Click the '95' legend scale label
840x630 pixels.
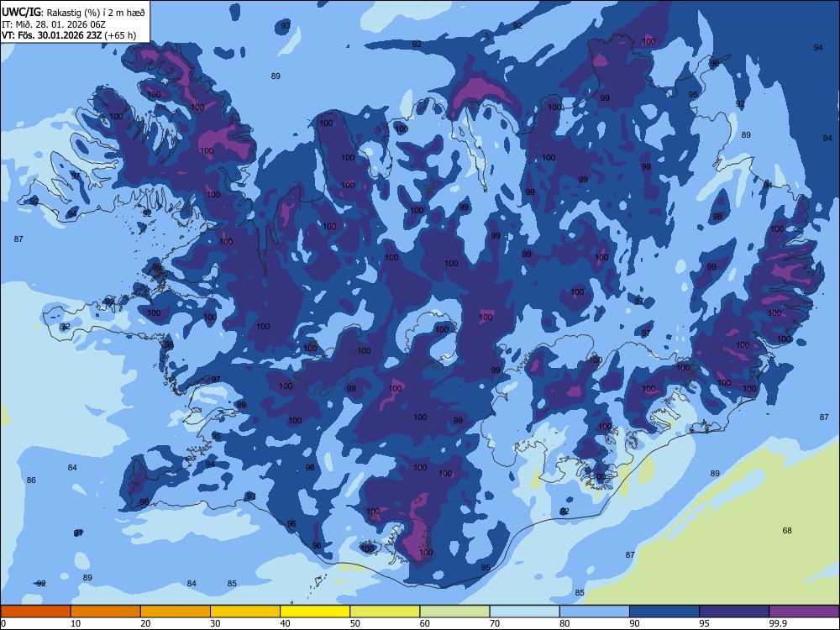coord(704,623)
